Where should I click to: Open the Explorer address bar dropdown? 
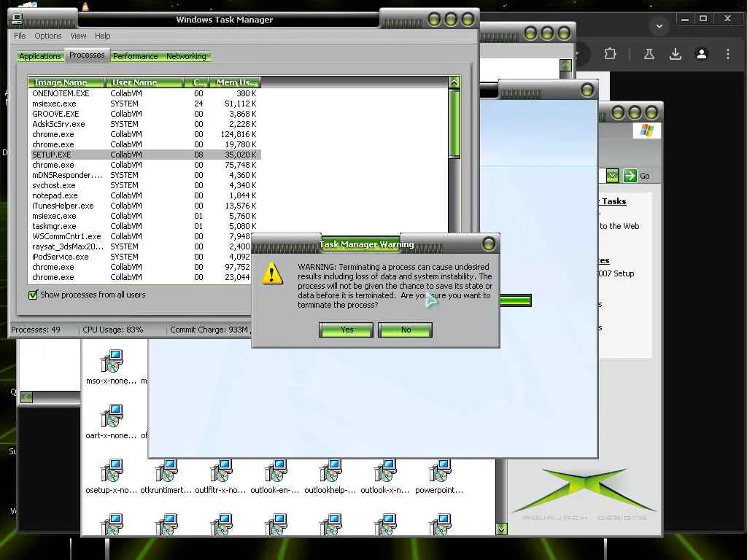point(613,176)
